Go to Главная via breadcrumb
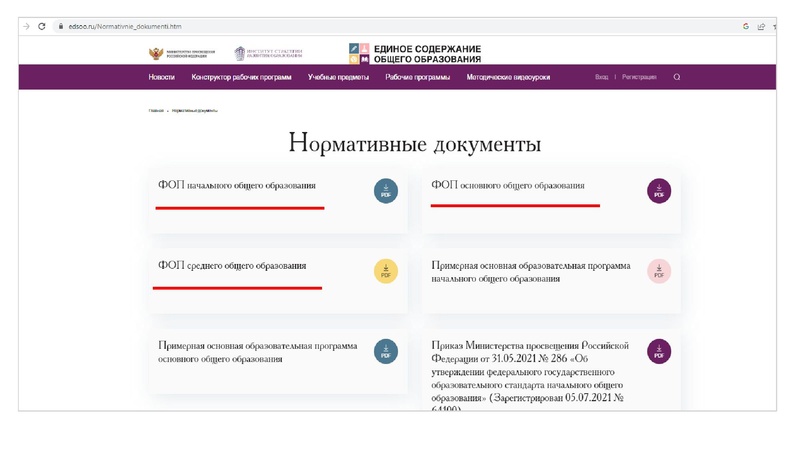Screen dimensions: 800x450 [156, 110]
